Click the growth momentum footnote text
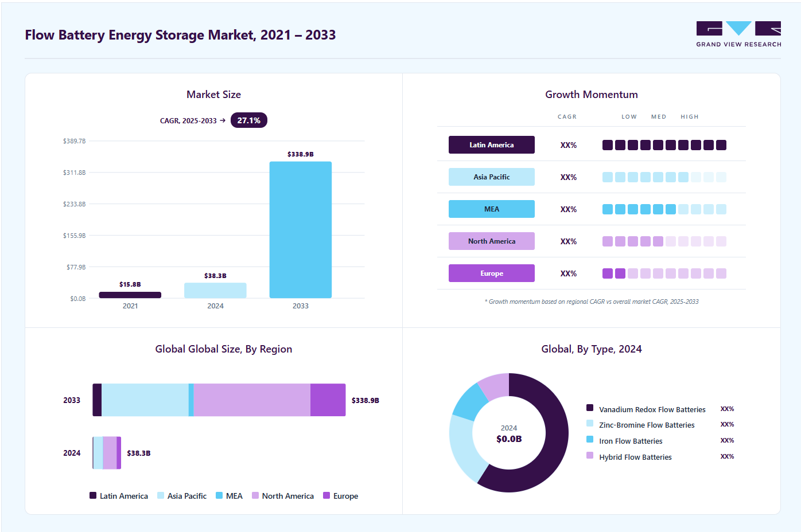801x532 pixels. (x=592, y=302)
